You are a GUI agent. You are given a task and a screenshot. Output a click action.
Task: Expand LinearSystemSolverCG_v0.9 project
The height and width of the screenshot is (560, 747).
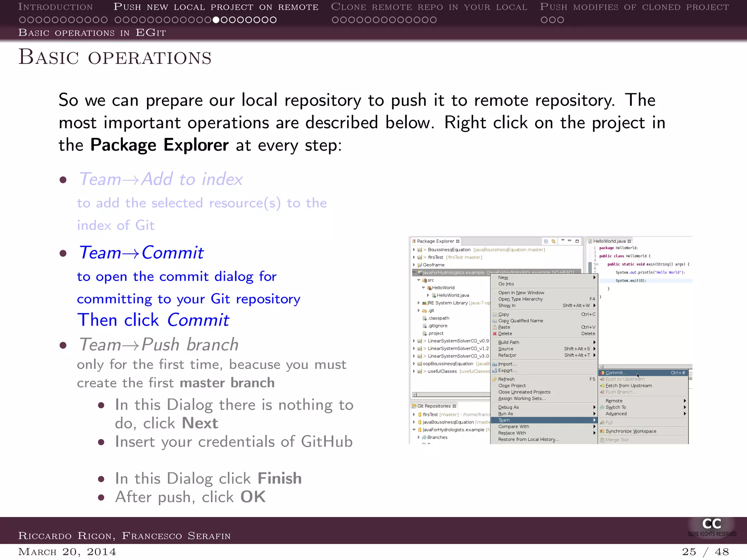[x=414, y=341]
